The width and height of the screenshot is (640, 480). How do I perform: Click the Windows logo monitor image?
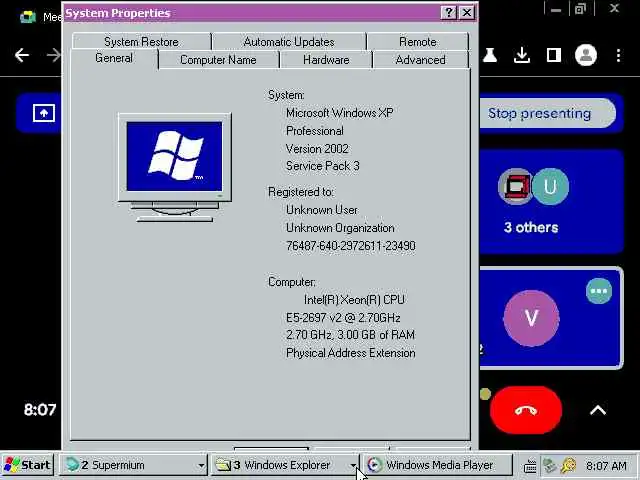(175, 167)
